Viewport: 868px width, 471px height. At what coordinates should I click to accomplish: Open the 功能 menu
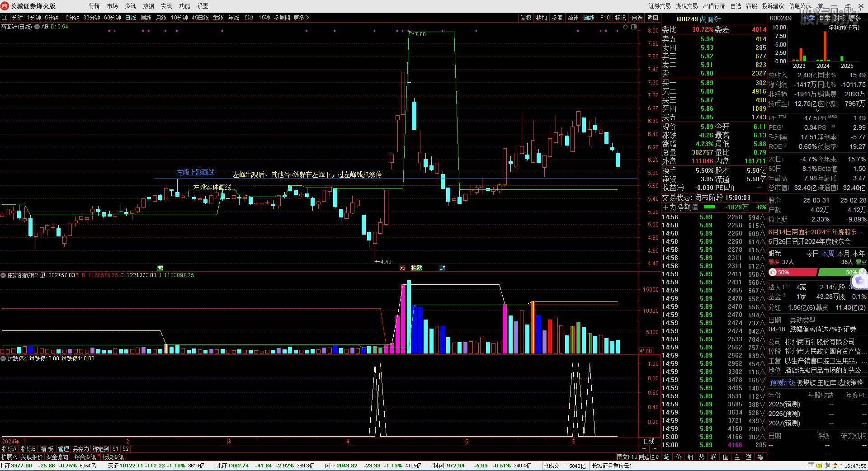point(184,6)
